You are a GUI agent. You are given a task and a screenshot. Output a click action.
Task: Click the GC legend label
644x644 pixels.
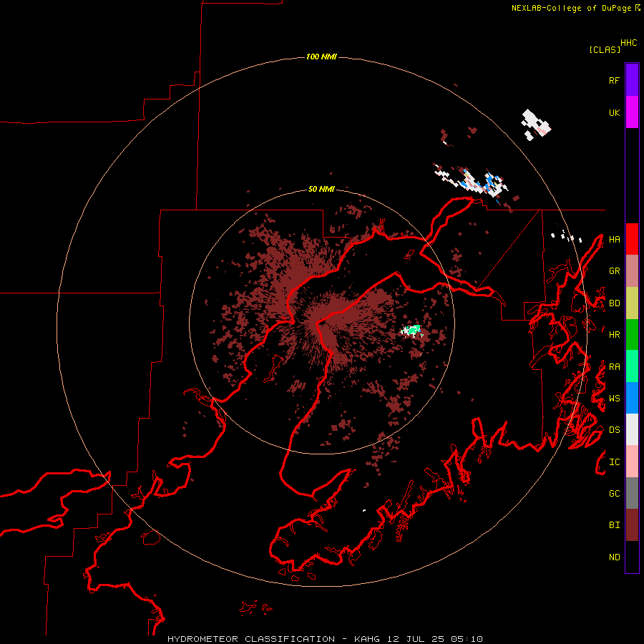pyautogui.click(x=614, y=494)
